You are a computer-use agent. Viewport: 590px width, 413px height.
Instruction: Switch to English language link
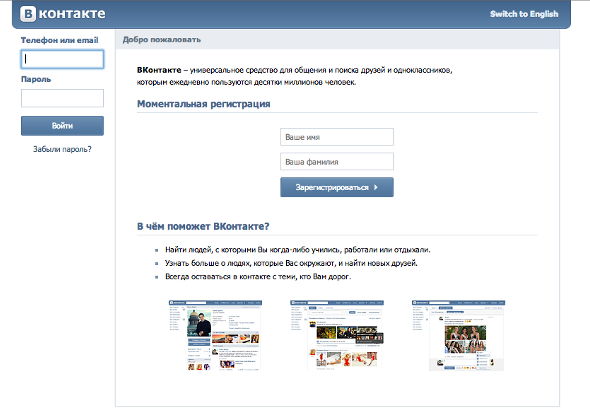coord(524,14)
